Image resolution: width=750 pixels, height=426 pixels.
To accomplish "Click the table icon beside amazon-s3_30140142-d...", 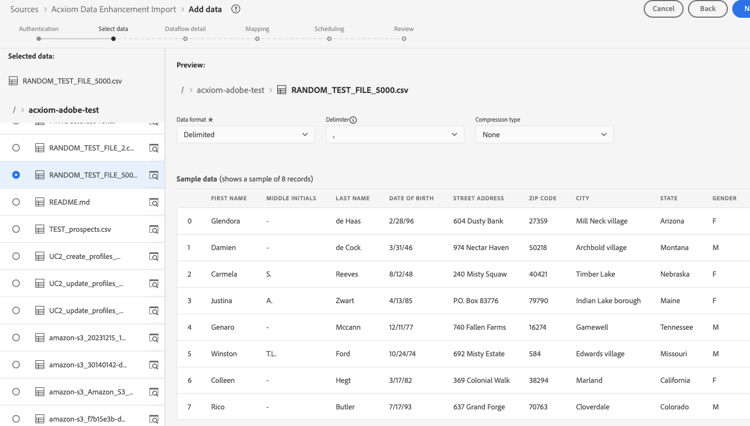I will pos(40,365).
